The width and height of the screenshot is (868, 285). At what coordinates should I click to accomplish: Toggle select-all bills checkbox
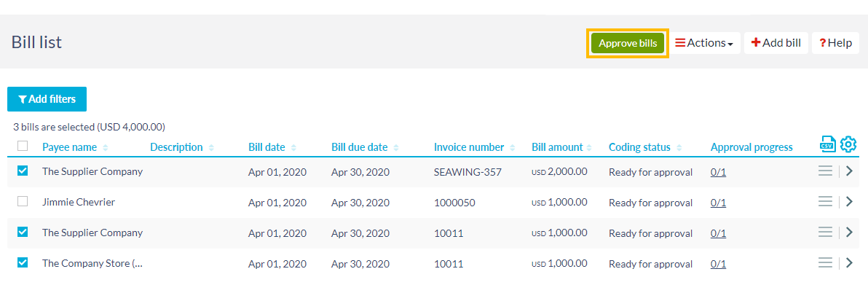[23, 146]
